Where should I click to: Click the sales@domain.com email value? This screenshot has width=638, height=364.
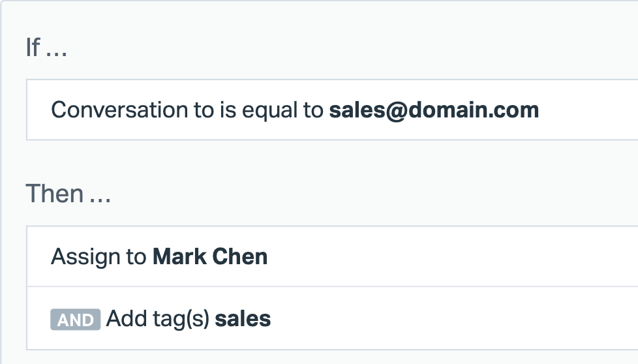click(434, 110)
